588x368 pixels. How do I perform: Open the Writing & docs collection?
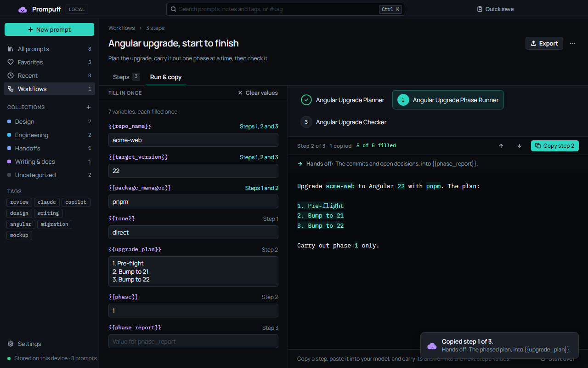coord(49,161)
